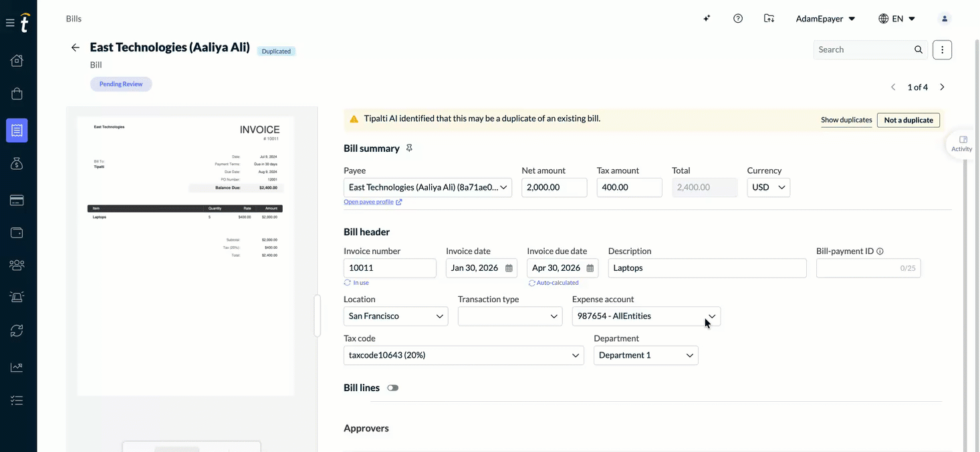This screenshot has width=980, height=452.
Task: Open the EN language menu
Action: pyautogui.click(x=897, y=19)
